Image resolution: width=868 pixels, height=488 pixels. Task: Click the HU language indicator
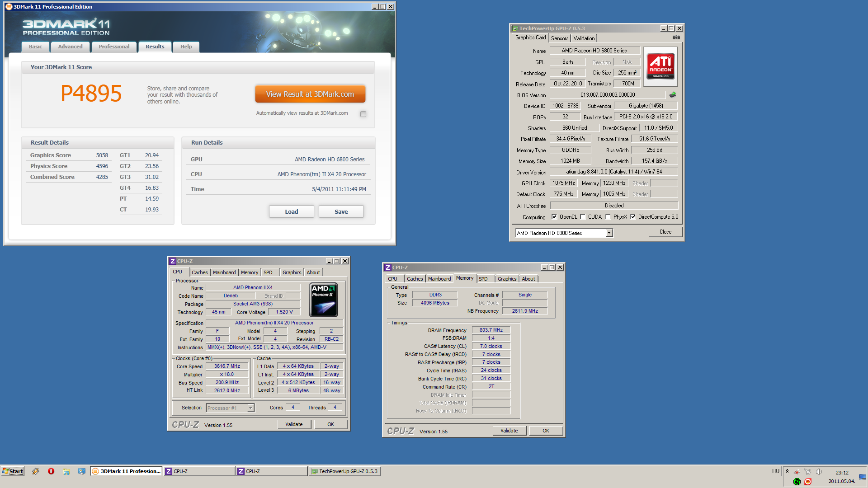(776, 471)
